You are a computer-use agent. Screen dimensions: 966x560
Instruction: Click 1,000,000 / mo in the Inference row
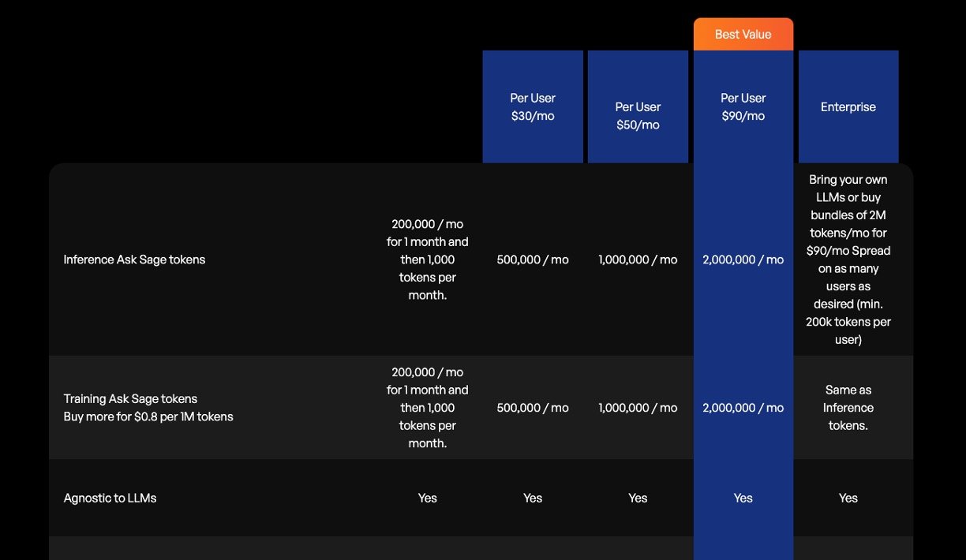tap(638, 259)
